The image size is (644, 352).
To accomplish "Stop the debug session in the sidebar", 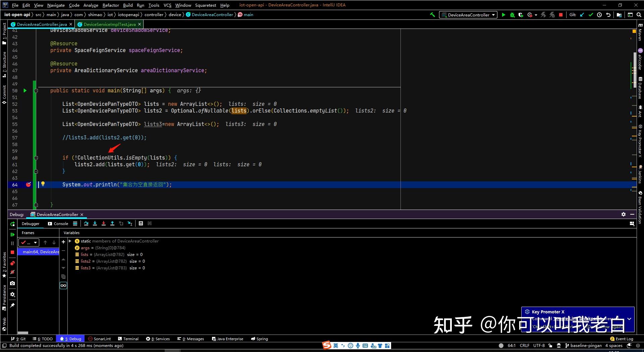I will tap(12, 252).
